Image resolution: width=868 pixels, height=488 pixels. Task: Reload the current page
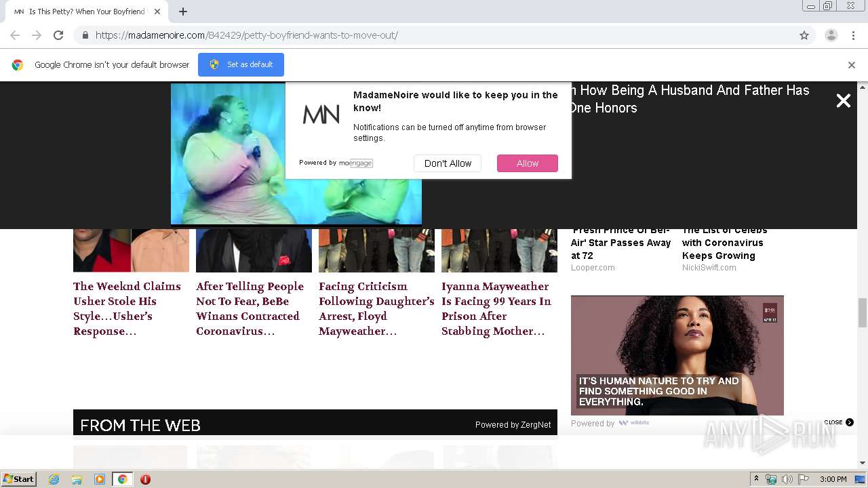click(58, 35)
